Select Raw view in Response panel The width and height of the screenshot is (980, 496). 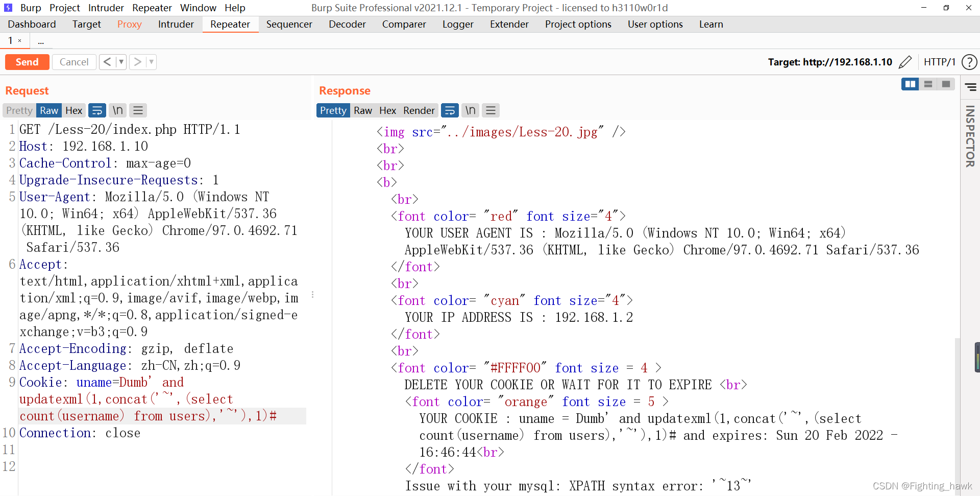[363, 110]
